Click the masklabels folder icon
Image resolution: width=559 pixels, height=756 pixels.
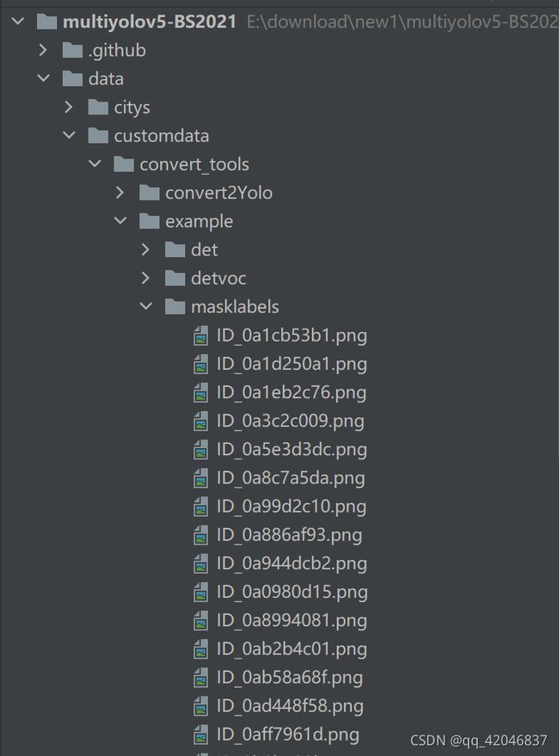(x=175, y=307)
